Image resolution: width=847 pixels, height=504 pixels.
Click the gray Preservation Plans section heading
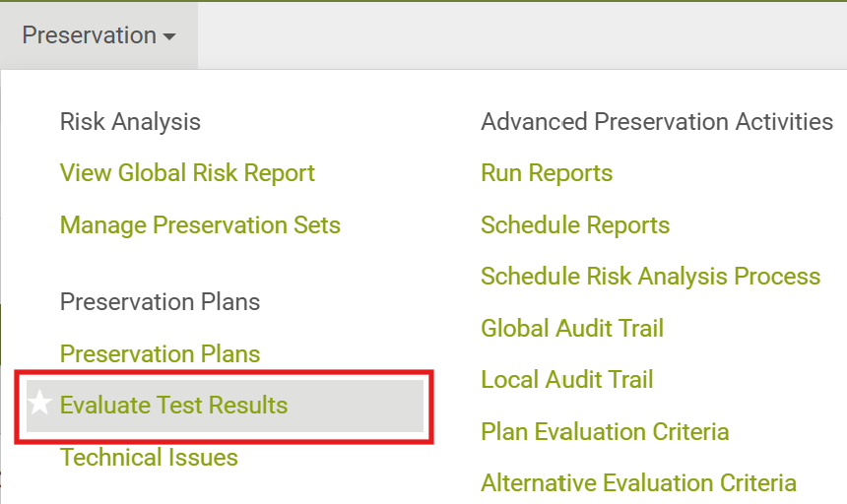160,301
